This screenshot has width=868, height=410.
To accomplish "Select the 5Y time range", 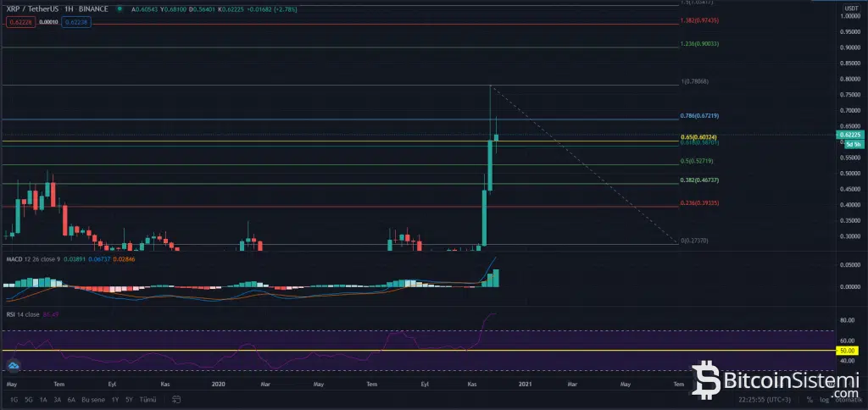I will [x=128, y=399].
